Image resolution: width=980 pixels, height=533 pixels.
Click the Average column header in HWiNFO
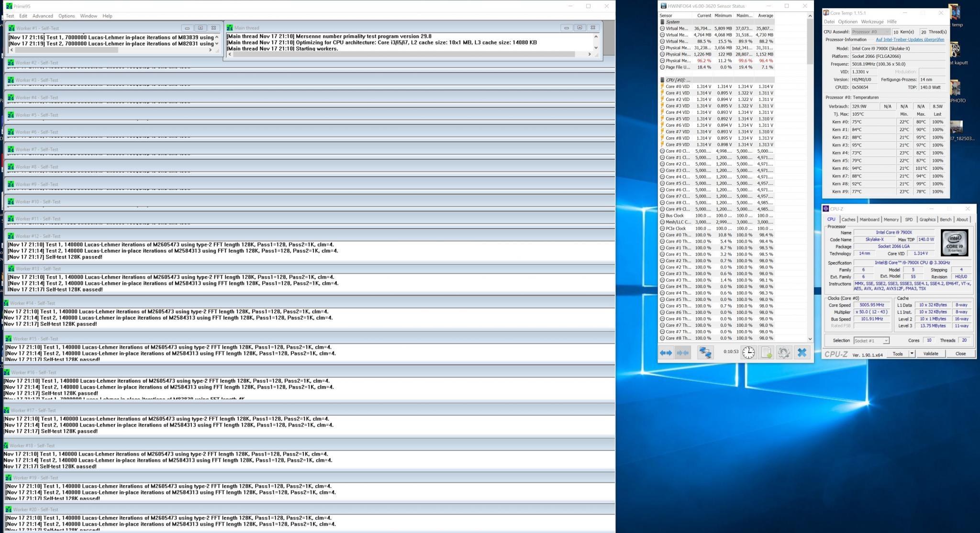(x=765, y=15)
